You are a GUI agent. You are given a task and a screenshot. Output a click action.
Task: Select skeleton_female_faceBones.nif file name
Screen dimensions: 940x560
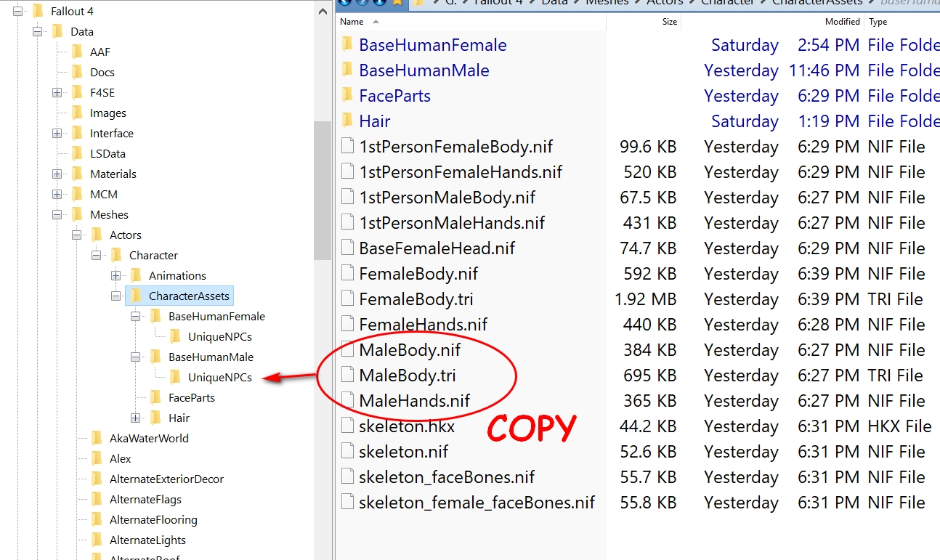(x=477, y=503)
